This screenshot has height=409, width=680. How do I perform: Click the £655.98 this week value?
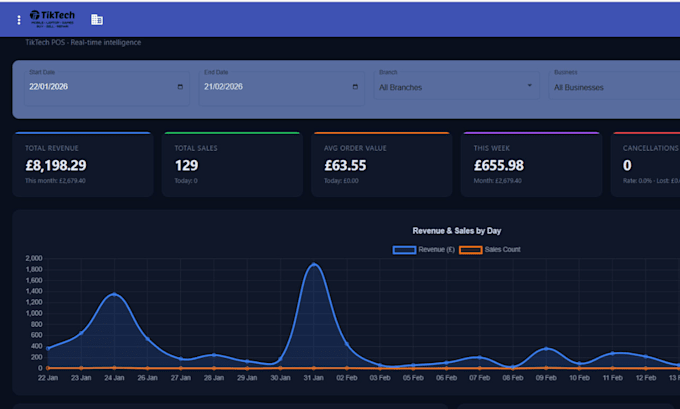(x=499, y=165)
